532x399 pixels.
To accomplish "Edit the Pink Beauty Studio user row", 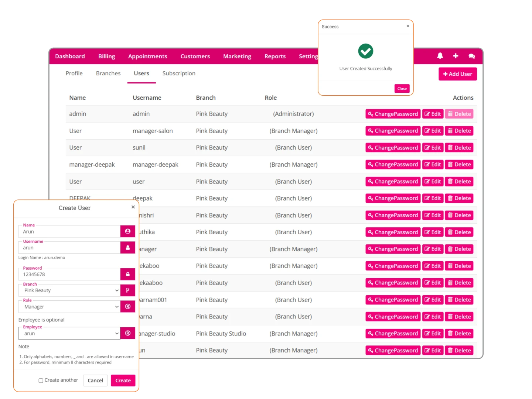I will point(433,334).
